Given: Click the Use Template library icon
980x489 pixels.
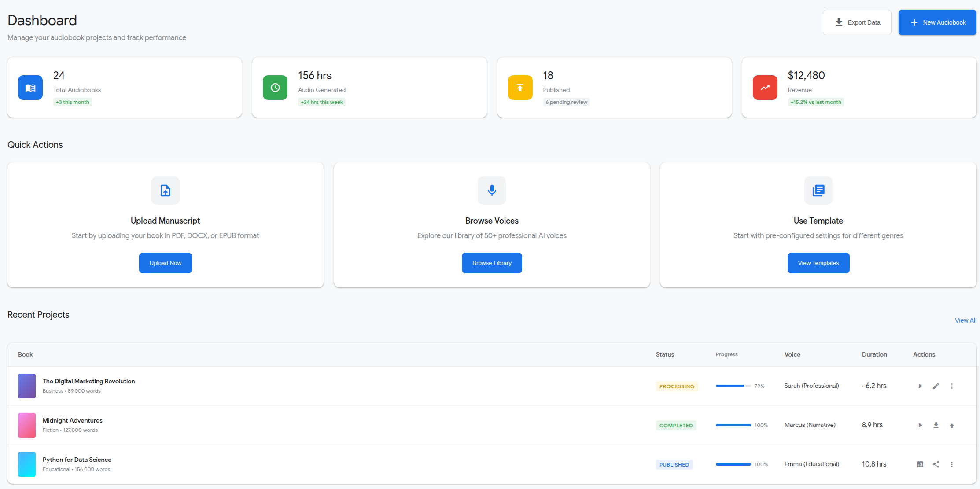Looking at the screenshot, I should [818, 191].
